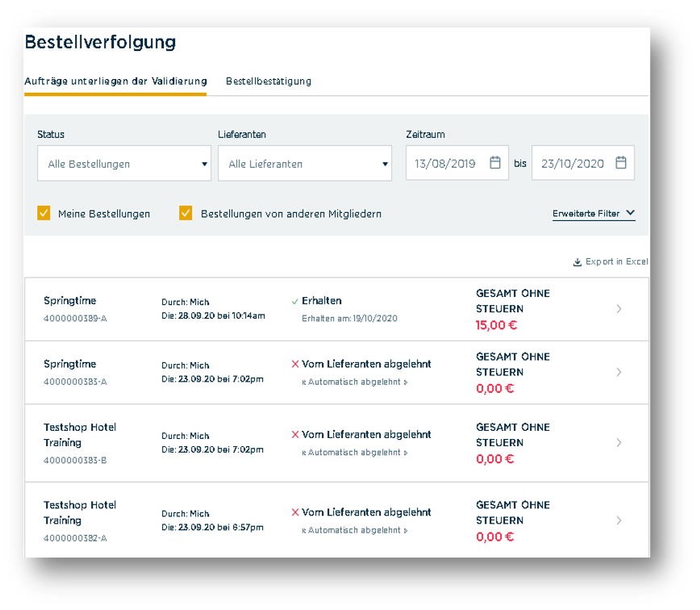The image size is (700, 610).
Task: Uncheck Bestellungen von anderen Mitgliedern checkbox
Action: [x=185, y=214]
